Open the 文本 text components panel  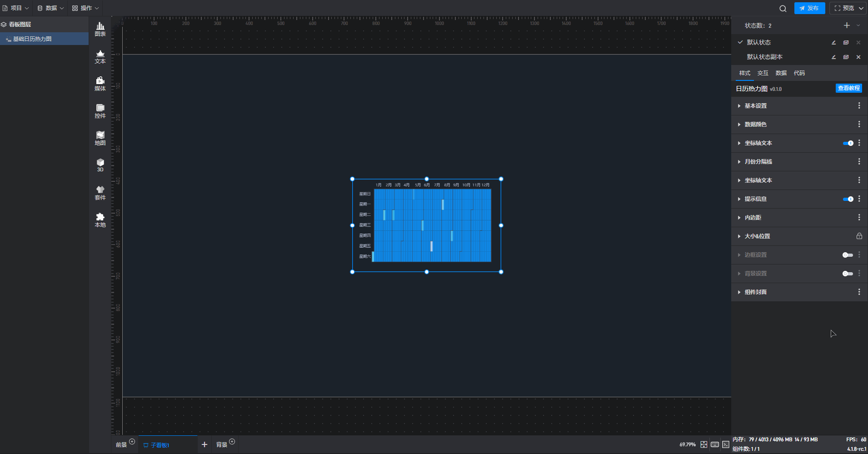[100, 56]
